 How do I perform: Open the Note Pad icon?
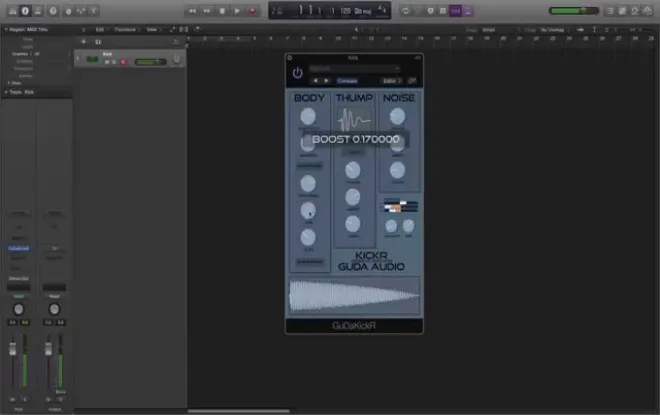click(x=623, y=11)
